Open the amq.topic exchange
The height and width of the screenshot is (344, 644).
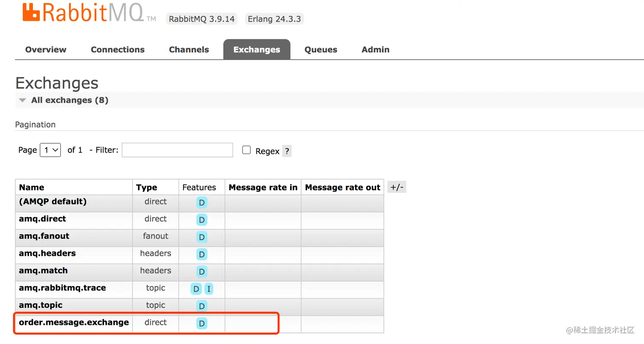click(40, 305)
